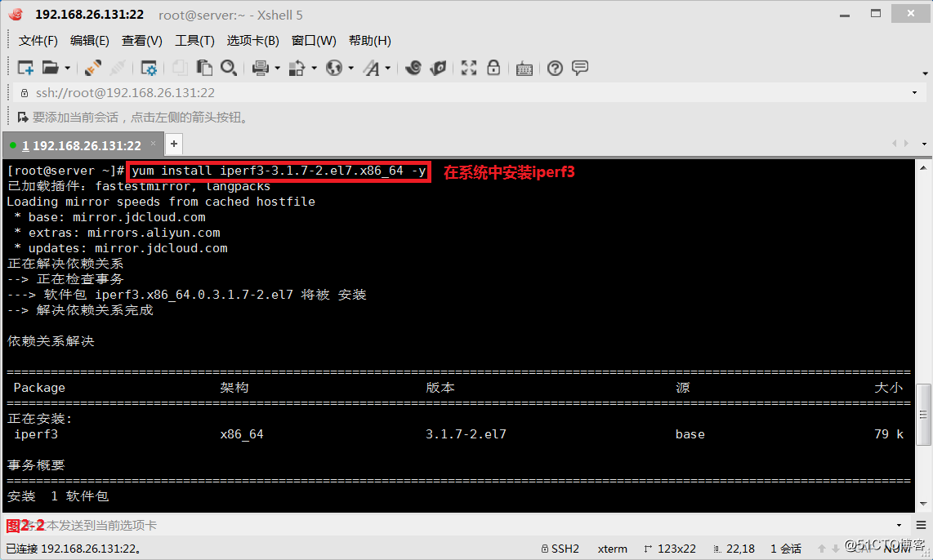Click the Paste clipboard icon
933x560 pixels.
pyautogui.click(x=204, y=68)
